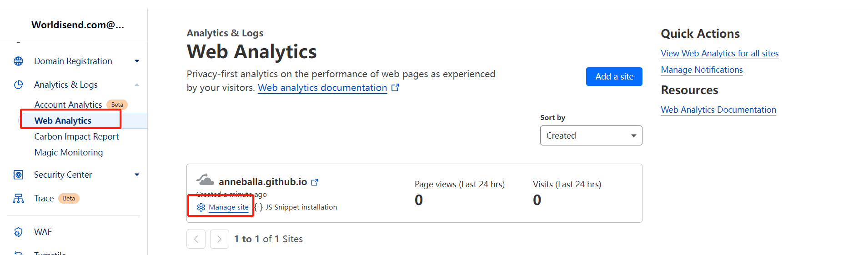Click the cloud icon next to anneballa.github.io

point(205,180)
